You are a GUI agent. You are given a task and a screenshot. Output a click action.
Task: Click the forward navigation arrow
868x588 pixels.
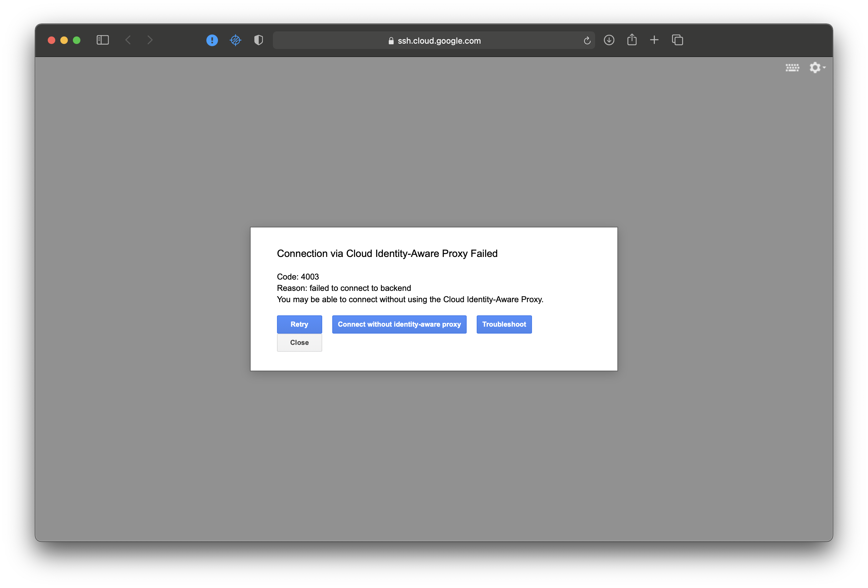pos(150,40)
